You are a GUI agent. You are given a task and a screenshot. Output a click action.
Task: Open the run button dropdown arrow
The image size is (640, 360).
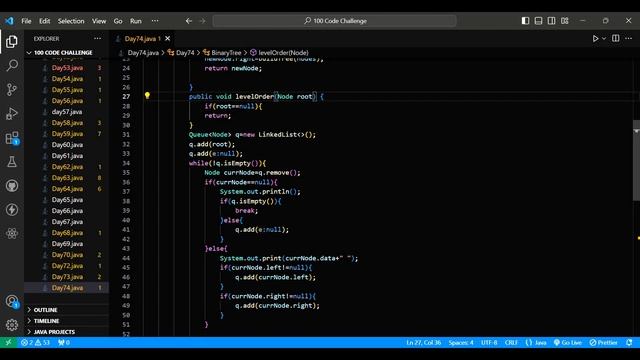point(604,38)
